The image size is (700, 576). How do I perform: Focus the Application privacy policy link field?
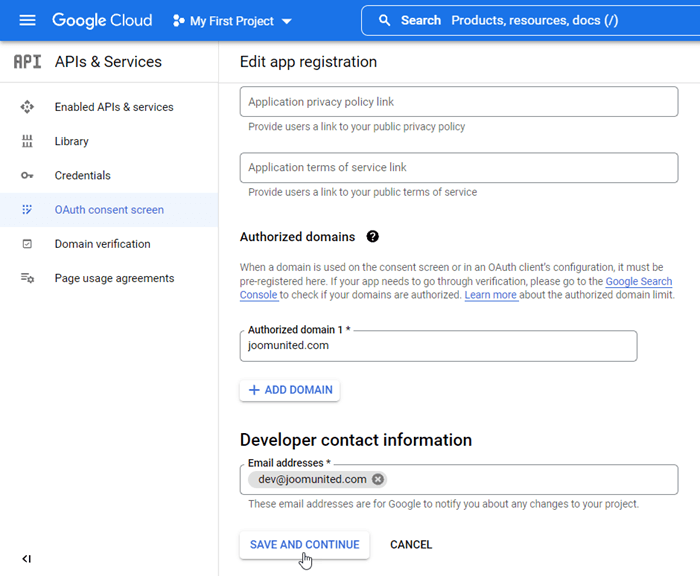click(459, 102)
